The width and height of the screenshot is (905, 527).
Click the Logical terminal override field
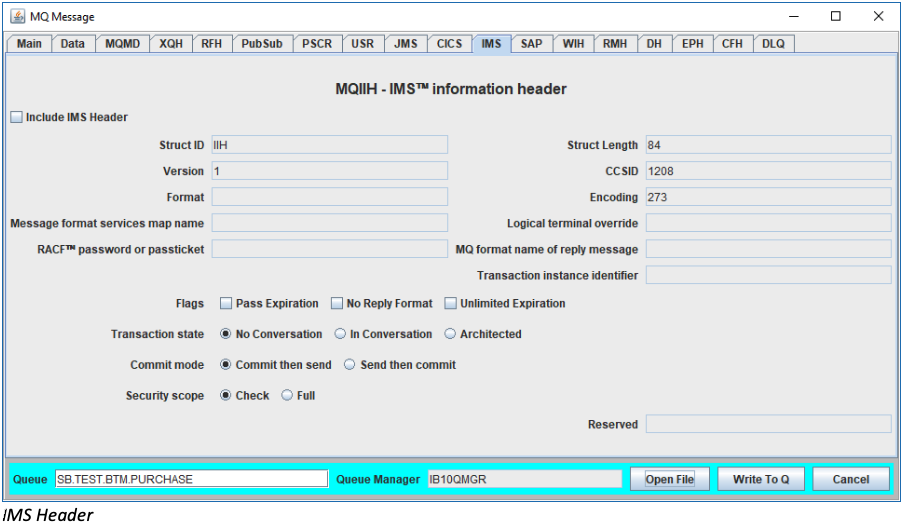point(768,223)
